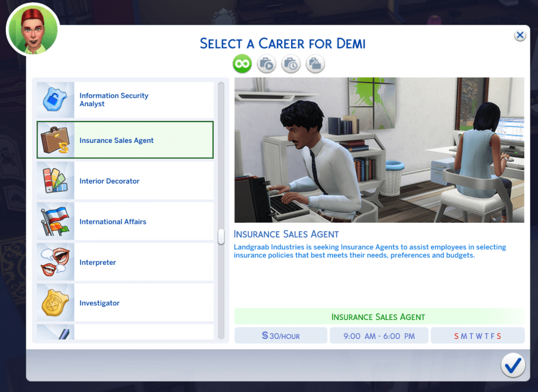Click the briefcase with clock part-time filter icon

click(x=291, y=64)
